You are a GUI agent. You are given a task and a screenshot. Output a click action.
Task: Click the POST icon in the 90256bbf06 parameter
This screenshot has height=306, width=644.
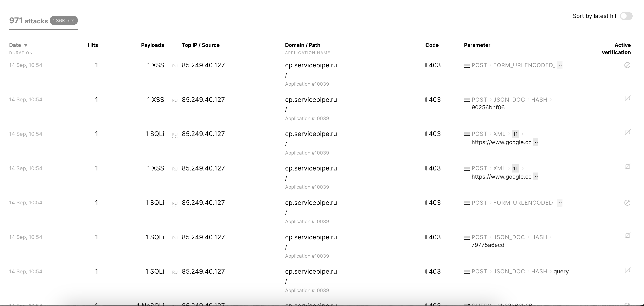[x=467, y=100]
